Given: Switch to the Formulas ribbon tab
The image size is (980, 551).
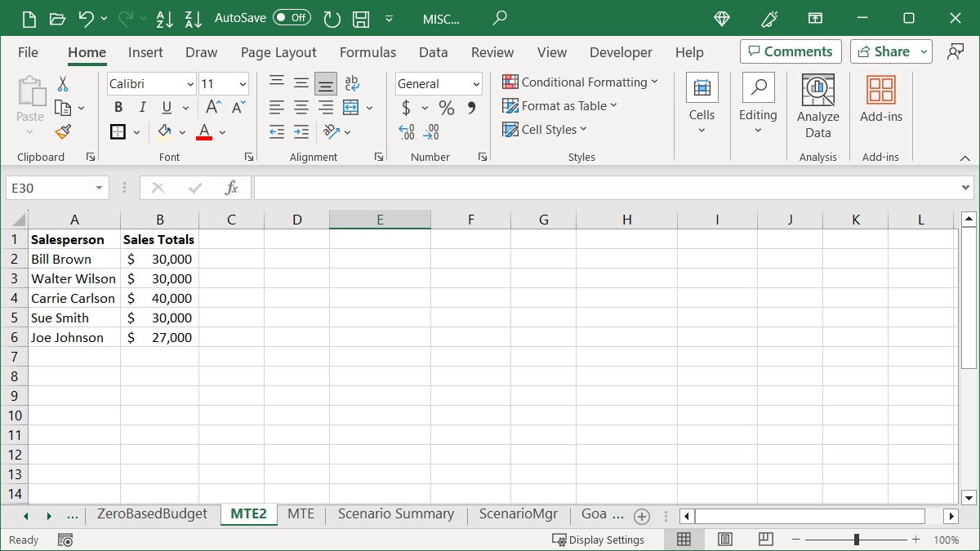Looking at the screenshot, I should click(367, 52).
